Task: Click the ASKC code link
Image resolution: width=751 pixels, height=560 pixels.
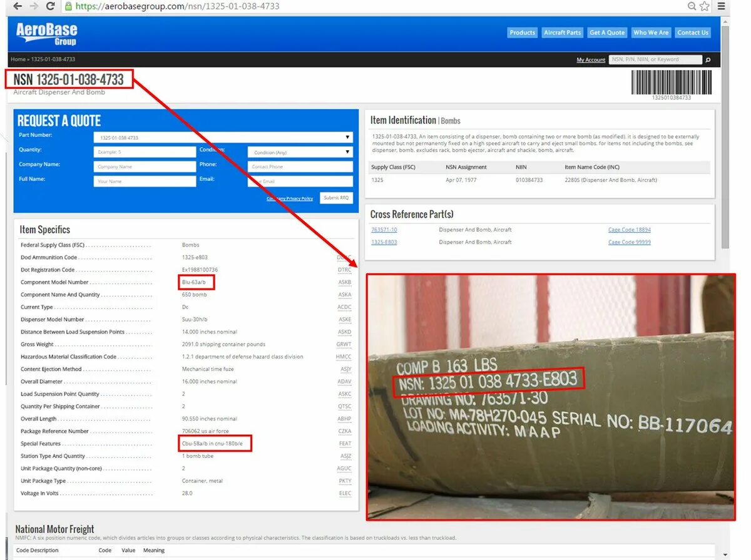Action: (344, 394)
